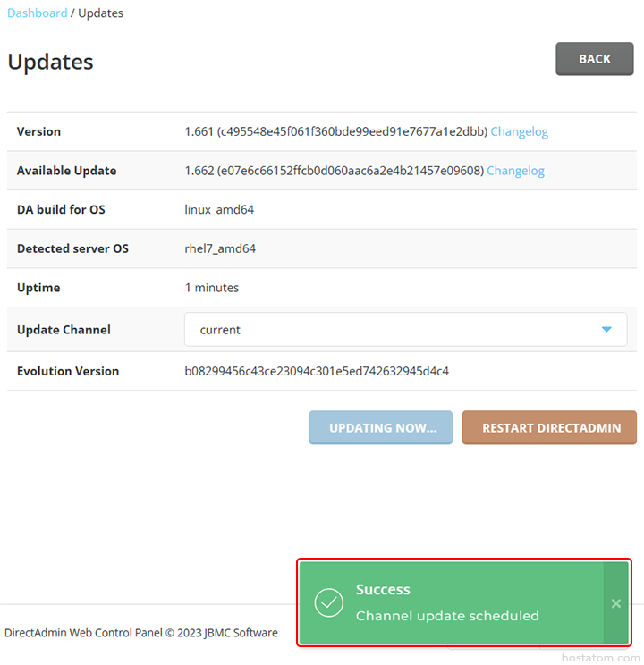Click the Updates breadcrumb item
This screenshot has height=665, width=644.
click(x=100, y=13)
